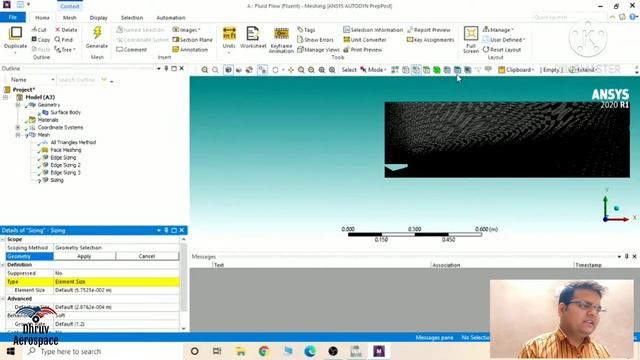The width and height of the screenshot is (640, 360).
Task: Open the Images dropdown in Insert group
Action: 186,30
